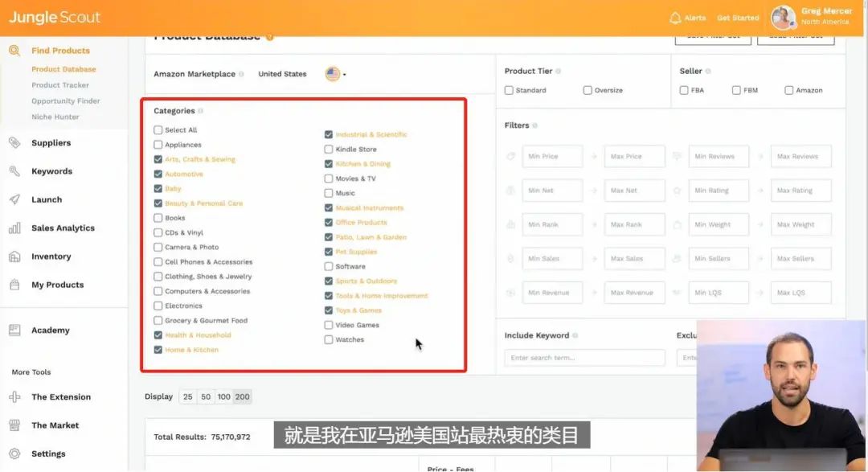Image resolution: width=868 pixels, height=472 pixels.
Task: Click the United States flag icon
Action: 332,74
